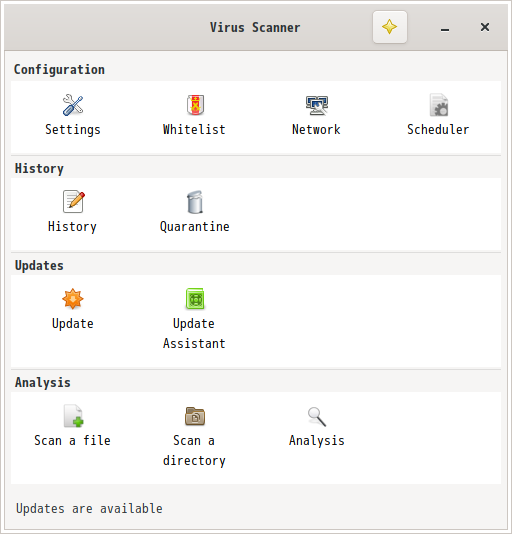The image size is (512, 534).
Task: Open the History notepad icon
Action: 74,202
